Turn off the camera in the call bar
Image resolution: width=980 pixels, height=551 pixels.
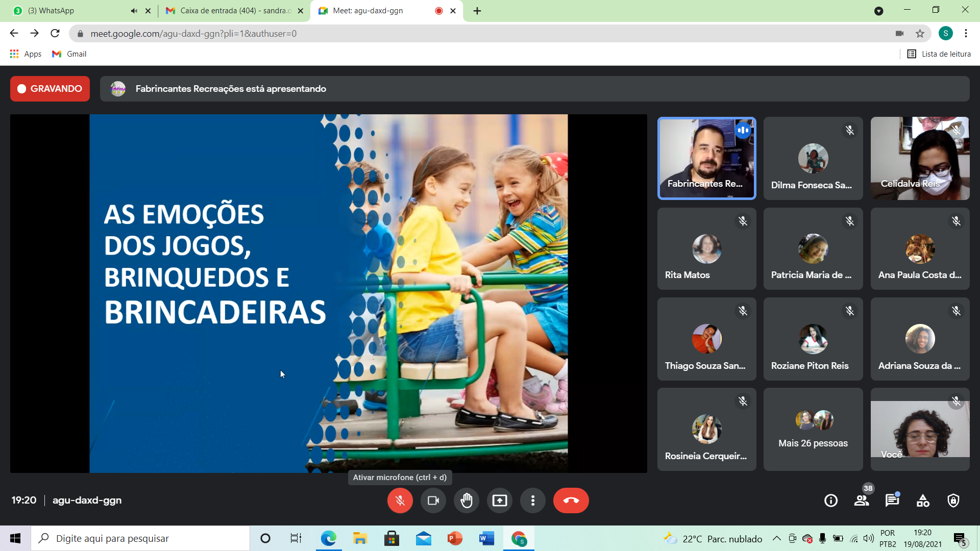click(433, 500)
